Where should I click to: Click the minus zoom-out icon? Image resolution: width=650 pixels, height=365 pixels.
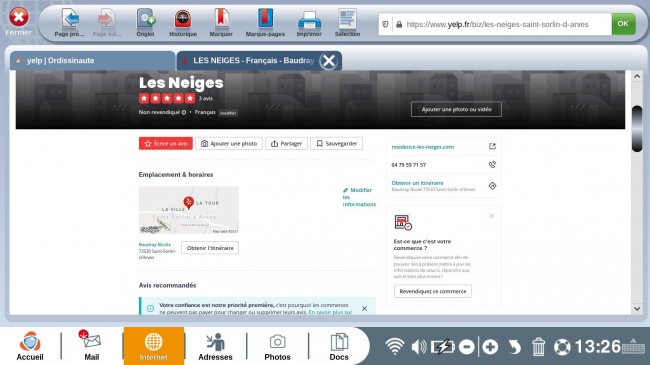coord(467,347)
